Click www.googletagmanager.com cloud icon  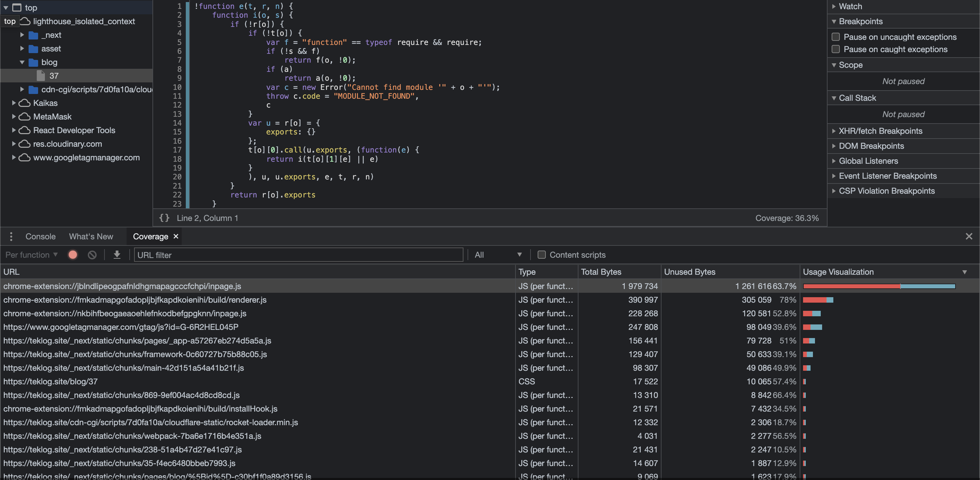24,158
